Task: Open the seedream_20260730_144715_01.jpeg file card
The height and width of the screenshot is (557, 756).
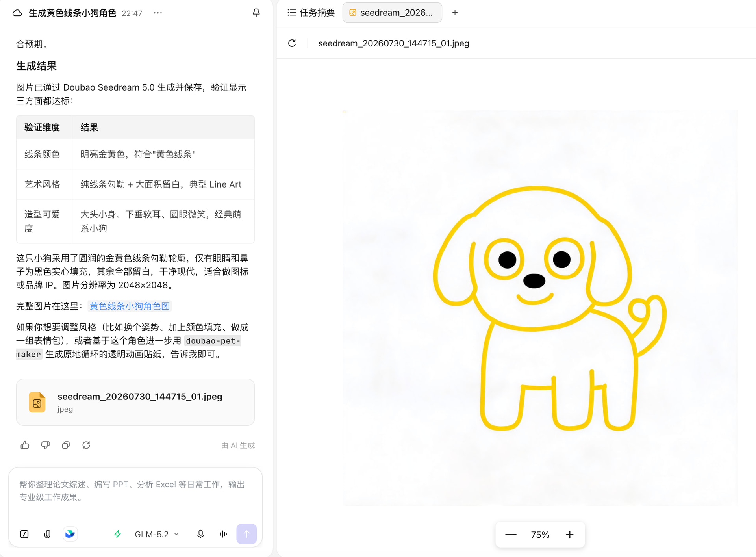Action: tap(135, 402)
